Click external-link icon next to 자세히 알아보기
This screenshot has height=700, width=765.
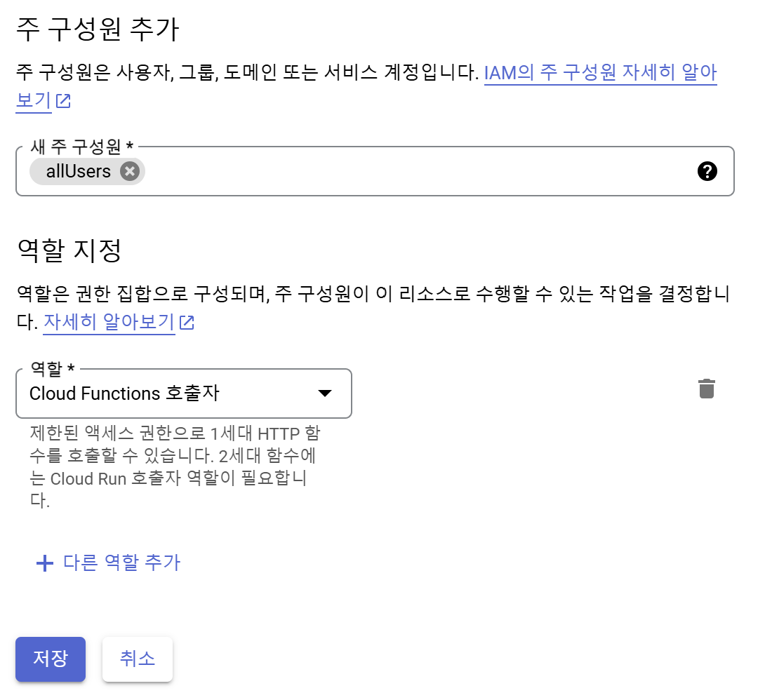point(187,323)
